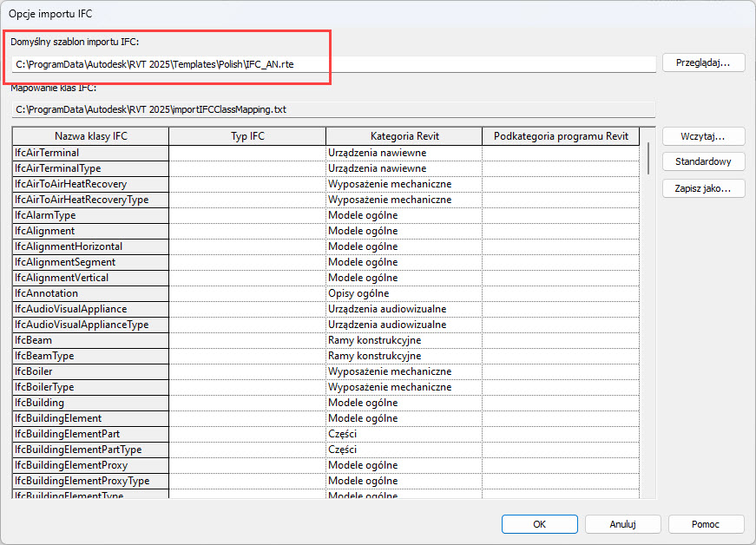The image size is (756, 545).
Task: Cancel with the Anuluj button
Action: coord(622,524)
